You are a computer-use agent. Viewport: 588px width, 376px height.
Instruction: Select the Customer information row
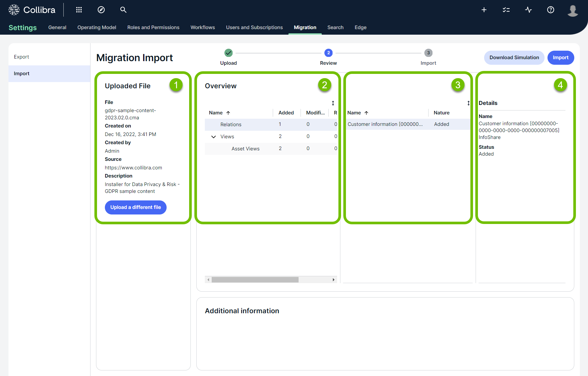click(385, 124)
